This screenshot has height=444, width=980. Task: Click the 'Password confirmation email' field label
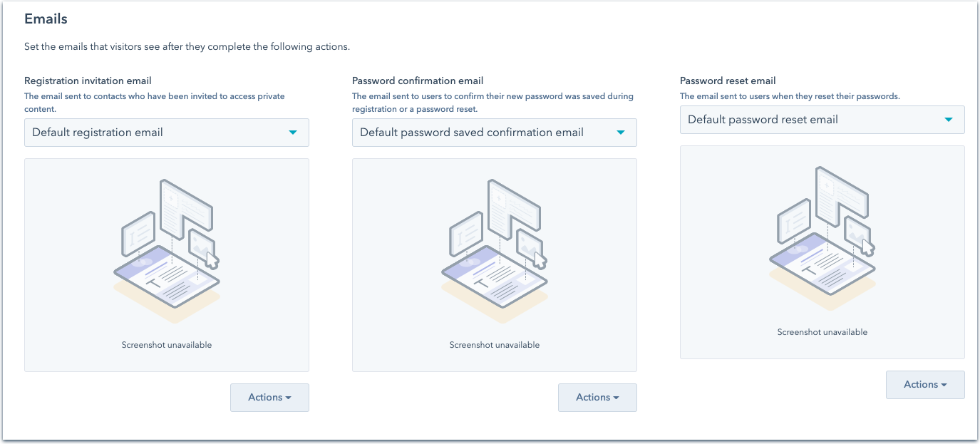418,81
